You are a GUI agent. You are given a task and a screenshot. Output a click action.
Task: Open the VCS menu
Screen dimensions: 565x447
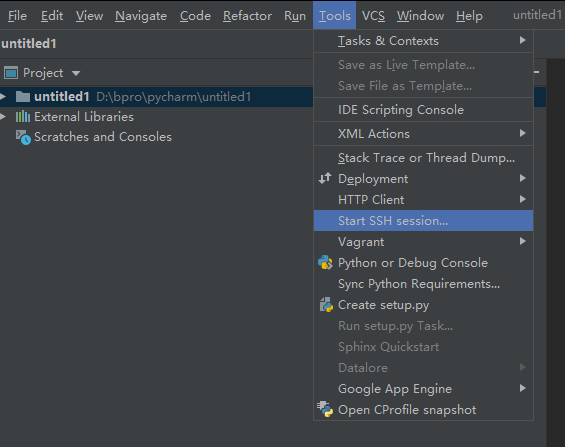pos(373,15)
